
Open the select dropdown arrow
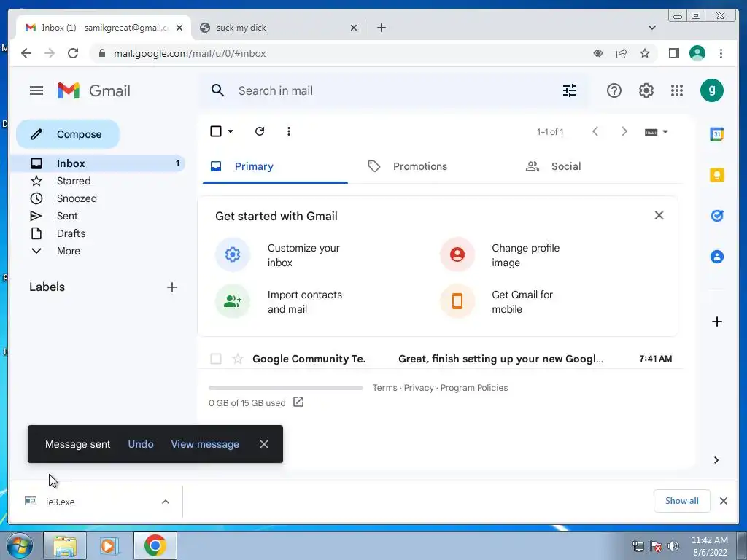click(x=231, y=131)
